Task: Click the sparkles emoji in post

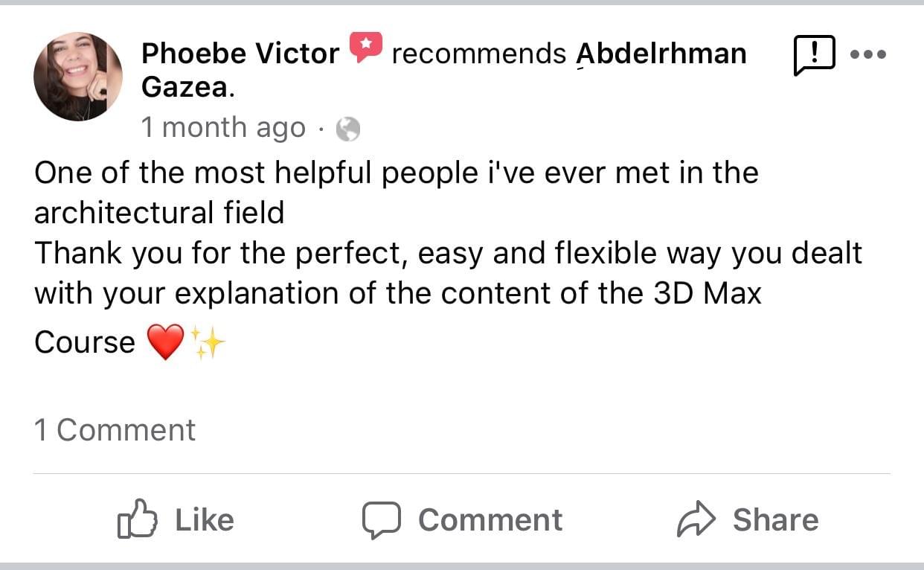Action: (208, 343)
